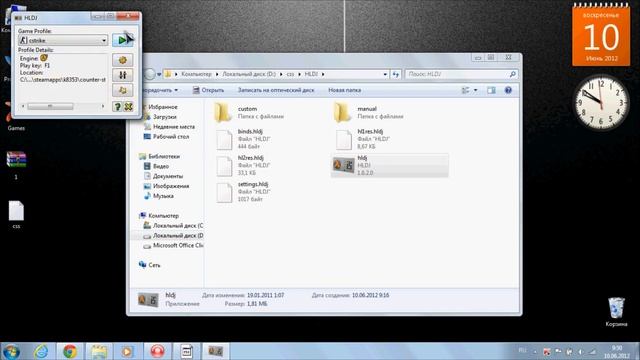The image size is (640, 360).
Task: Click the green X button in HLDJ
Action: (x=128, y=107)
